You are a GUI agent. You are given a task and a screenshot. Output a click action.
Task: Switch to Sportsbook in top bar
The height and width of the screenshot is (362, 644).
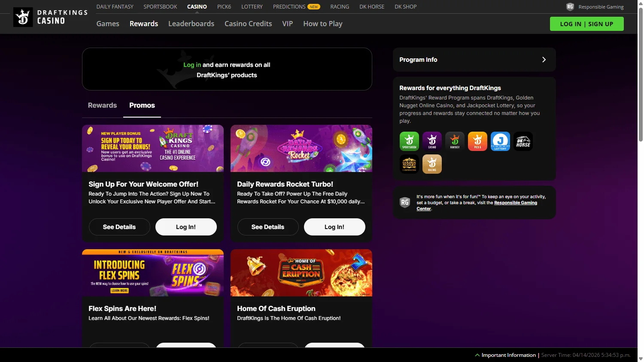(160, 7)
